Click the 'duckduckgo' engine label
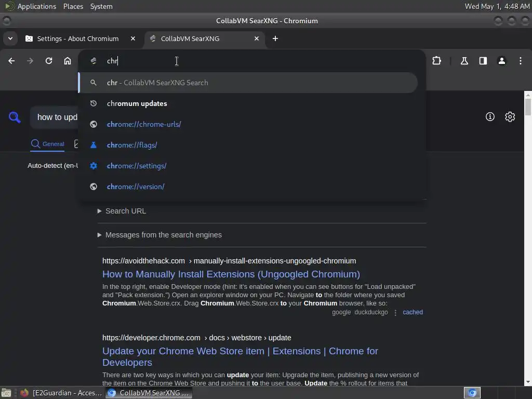Image resolution: width=532 pixels, height=399 pixels. pos(371,312)
